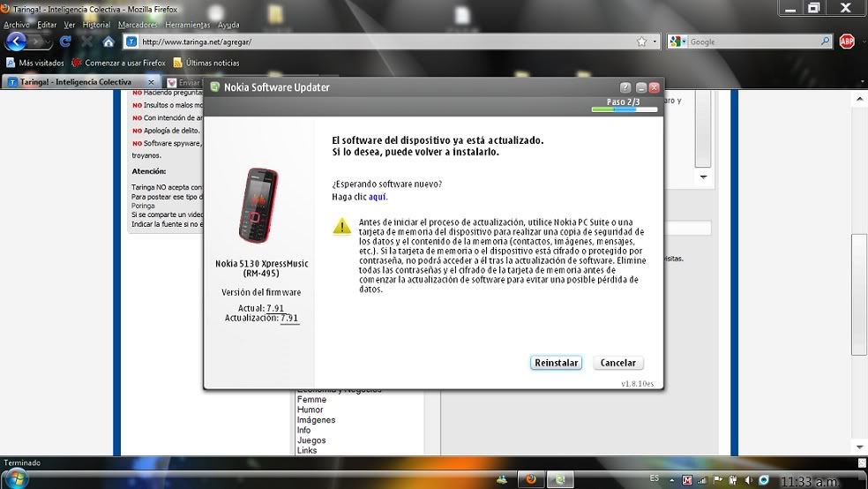Open the Marcadores menu
868x489 pixels.
click(x=138, y=25)
